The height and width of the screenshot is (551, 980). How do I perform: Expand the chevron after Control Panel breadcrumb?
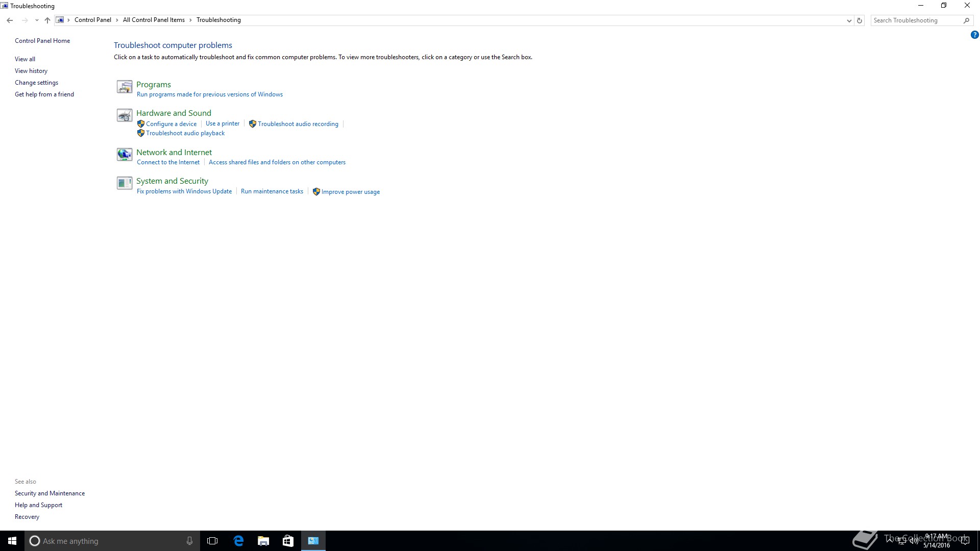[x=117, y=20]
